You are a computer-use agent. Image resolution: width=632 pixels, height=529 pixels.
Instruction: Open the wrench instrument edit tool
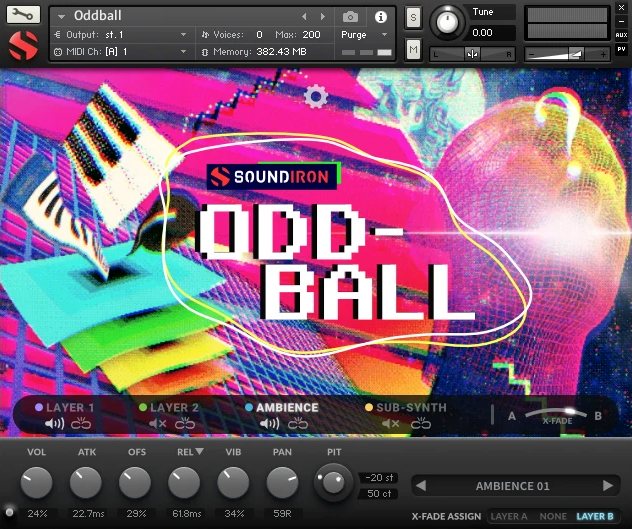pos(23,15)
